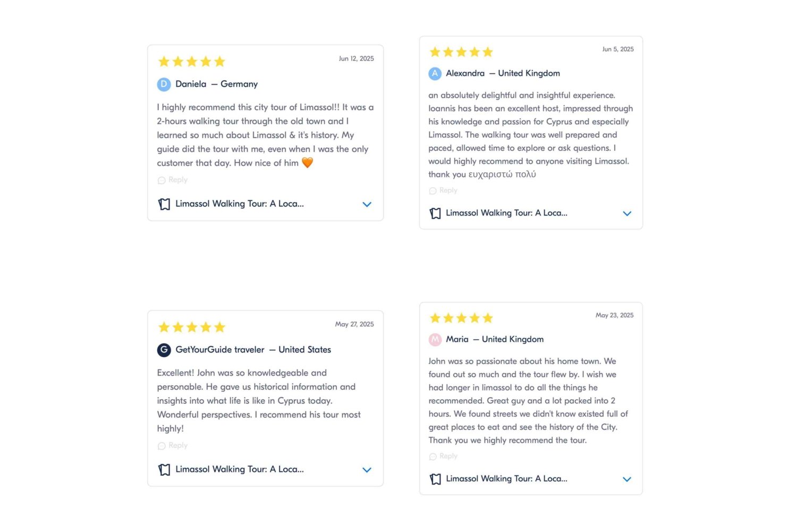Click the five-star rating on Alexandra's review
Viewport: 797px width, 532px height.
coord(461,52)
